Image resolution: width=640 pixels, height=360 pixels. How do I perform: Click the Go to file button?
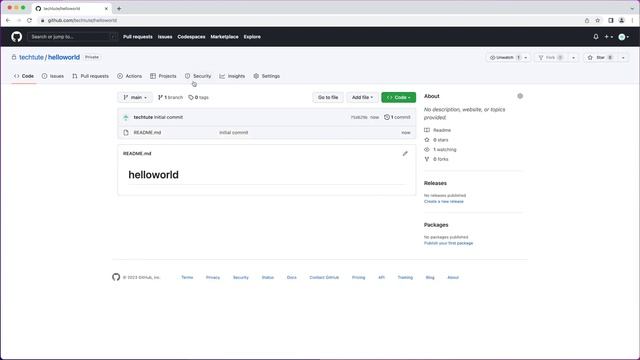[x=328, y=98]
